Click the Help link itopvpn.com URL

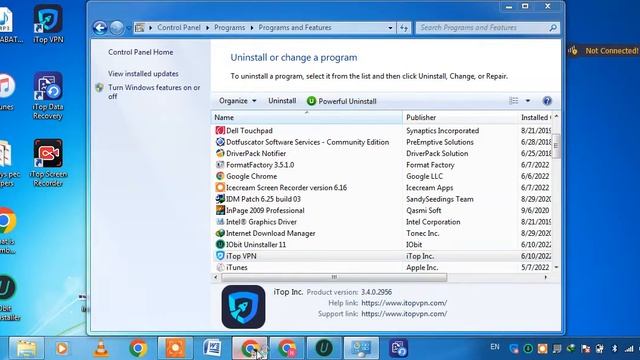tap(404, 303)
